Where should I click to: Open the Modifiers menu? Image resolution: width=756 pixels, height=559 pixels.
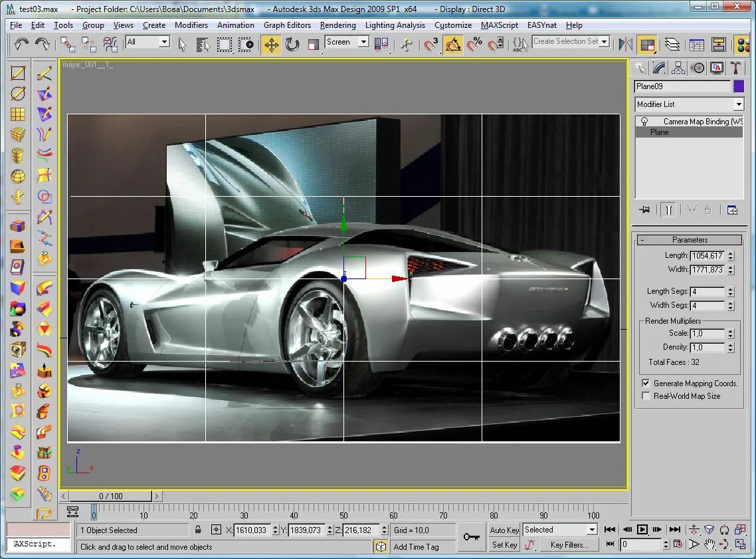[191, 25]
